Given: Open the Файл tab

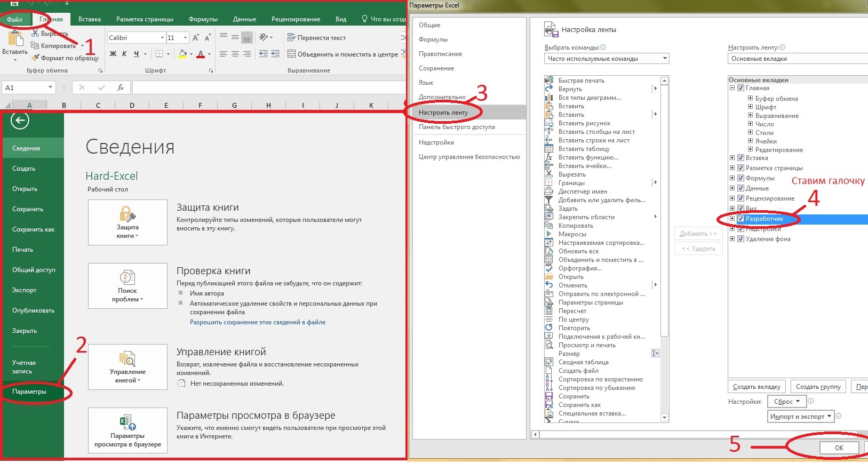Looking at the screenshot, I should click(15, 19).
